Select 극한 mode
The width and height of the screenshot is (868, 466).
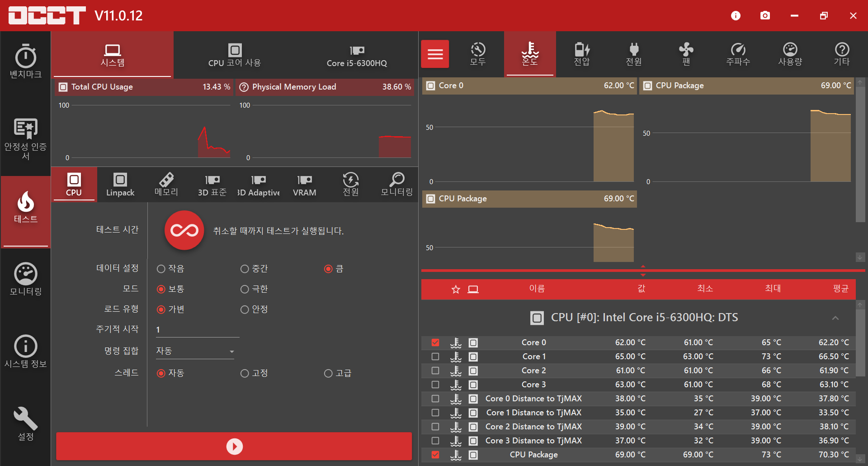pos(254,289)
